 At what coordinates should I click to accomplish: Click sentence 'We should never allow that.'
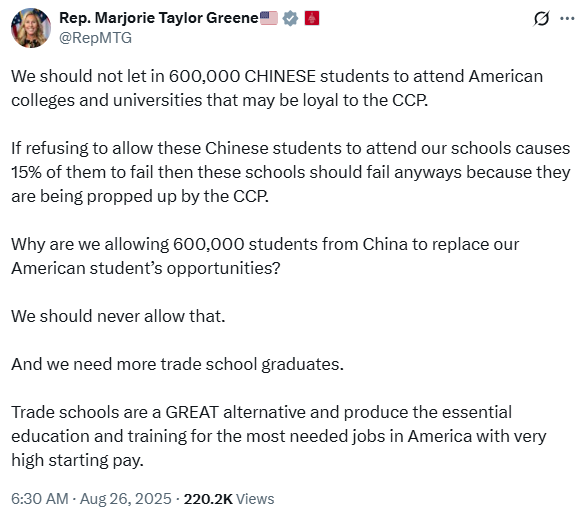pos(118,316)
